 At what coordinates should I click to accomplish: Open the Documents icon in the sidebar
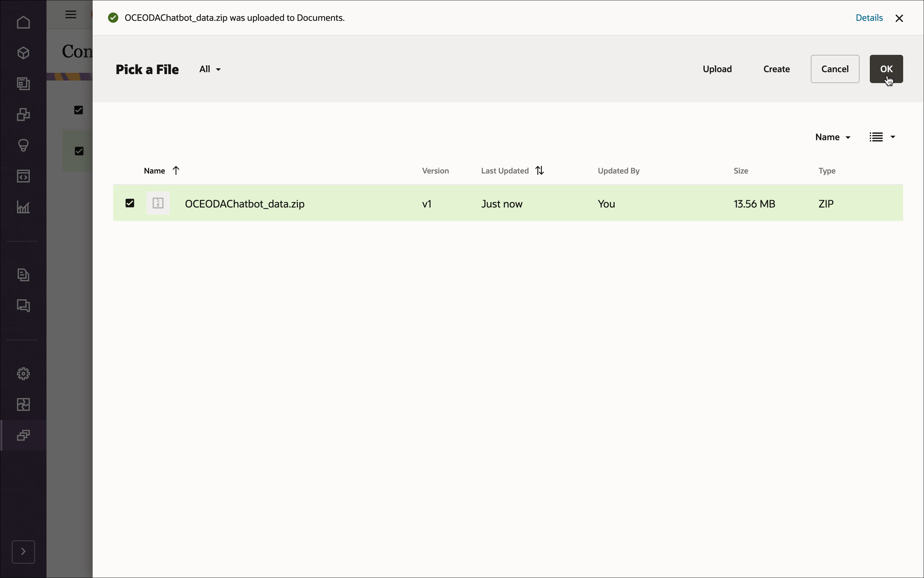coord(24,275)
